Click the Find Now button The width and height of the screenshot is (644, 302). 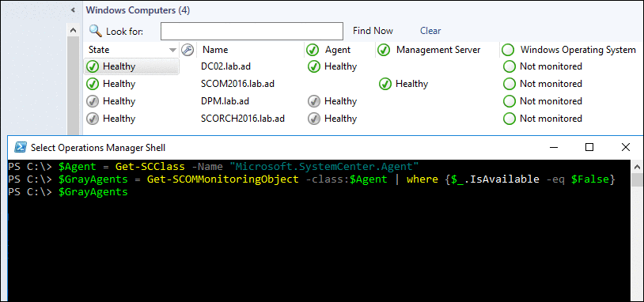373,31
